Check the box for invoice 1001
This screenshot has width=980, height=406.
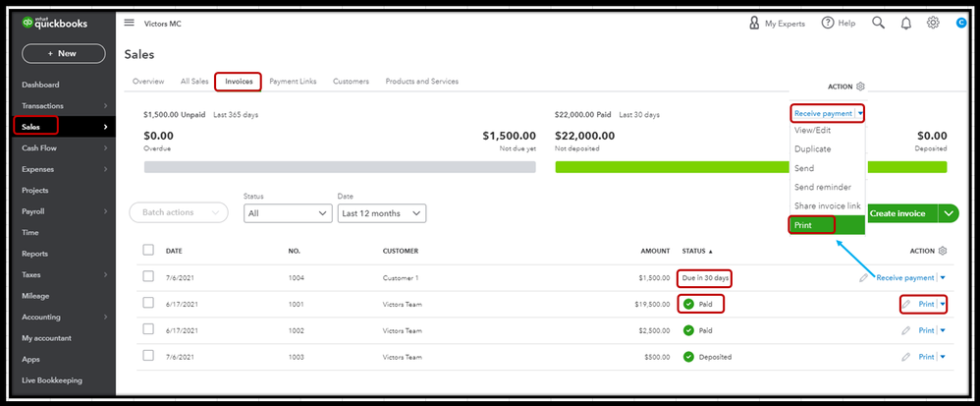tap(148, 303)
